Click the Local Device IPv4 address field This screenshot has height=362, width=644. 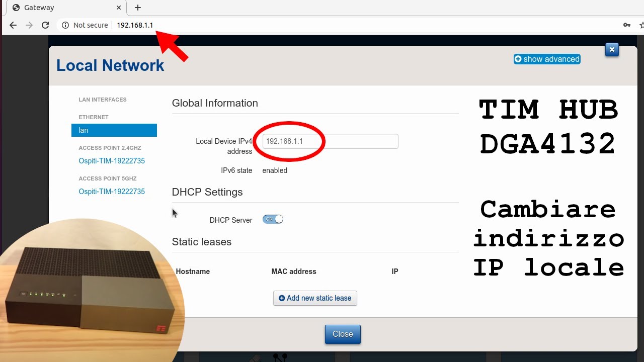pyautogui.click(x=330, y=141)
